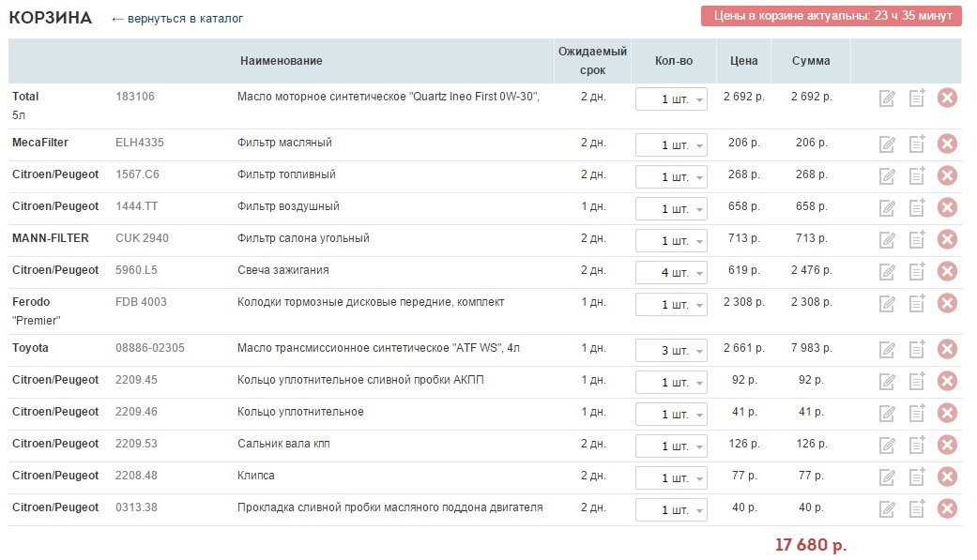Delete the Клипса item from the cart
The height and width of the screenshot is (560, 977).
947,477
